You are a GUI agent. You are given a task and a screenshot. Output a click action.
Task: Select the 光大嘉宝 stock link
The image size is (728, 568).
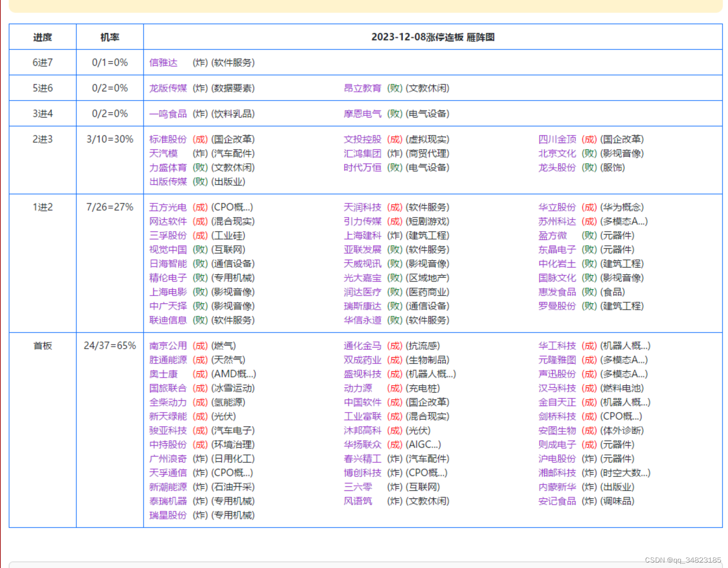tap(363, 278)
